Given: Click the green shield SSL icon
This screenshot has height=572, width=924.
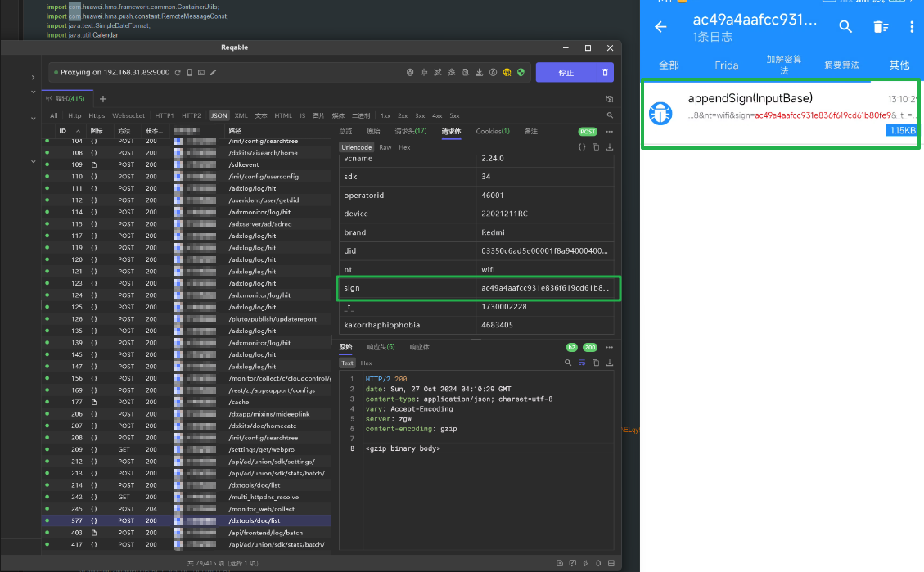Looking at the screenshot, I should click(x=521, y=73).
